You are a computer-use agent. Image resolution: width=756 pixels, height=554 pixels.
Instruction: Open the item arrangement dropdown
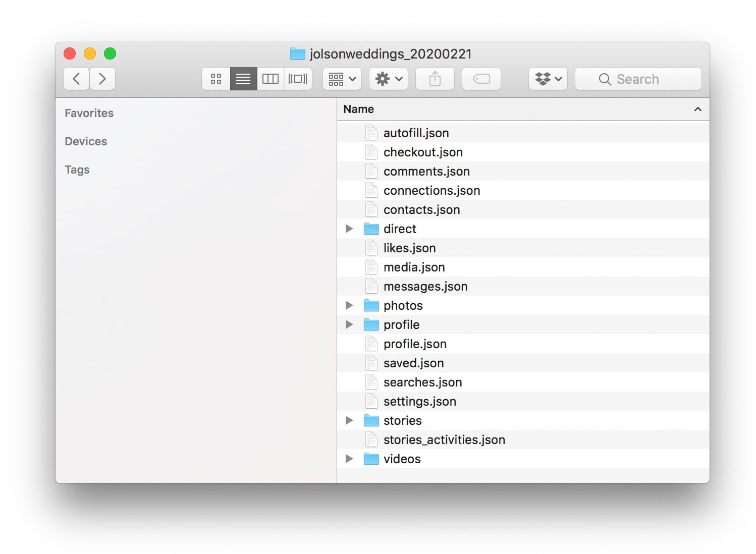[x=342, y=79]
